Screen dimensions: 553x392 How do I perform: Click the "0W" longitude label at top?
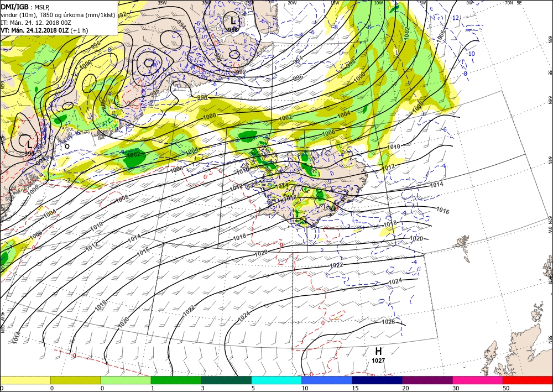pyautogui.click(x=469, y=2)
